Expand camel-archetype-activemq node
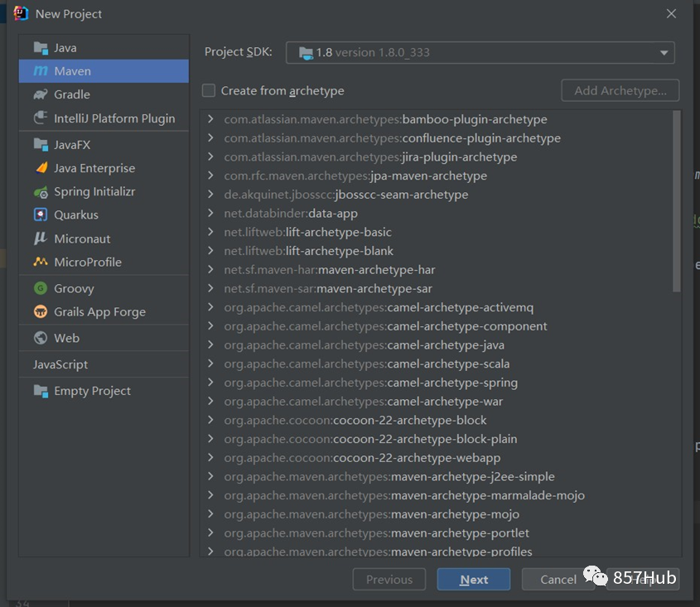 tap(210, 307)
